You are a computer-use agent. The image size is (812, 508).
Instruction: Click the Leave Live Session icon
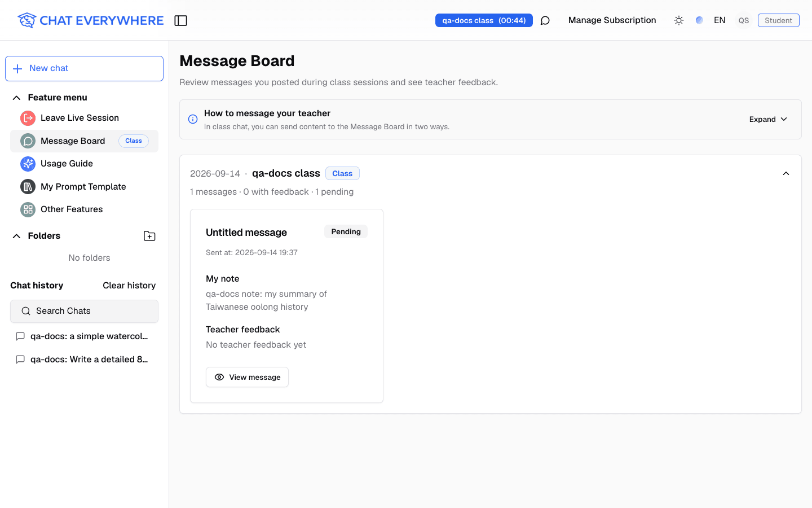[x=28, y=118]
